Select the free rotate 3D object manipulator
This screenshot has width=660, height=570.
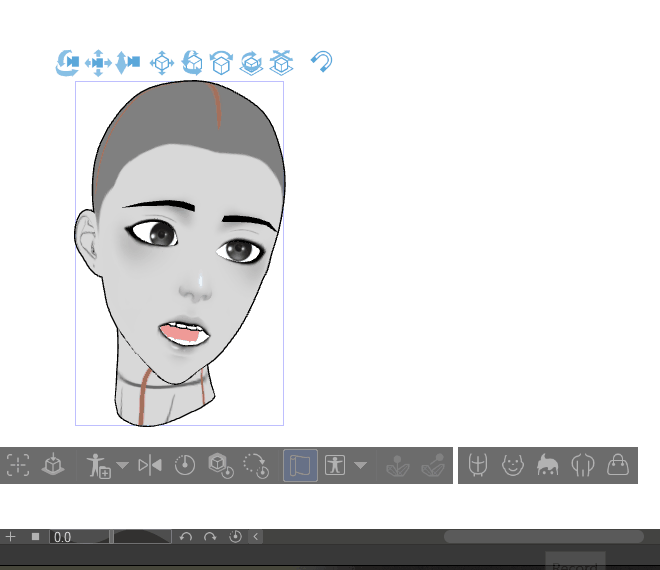coord(192,63)
